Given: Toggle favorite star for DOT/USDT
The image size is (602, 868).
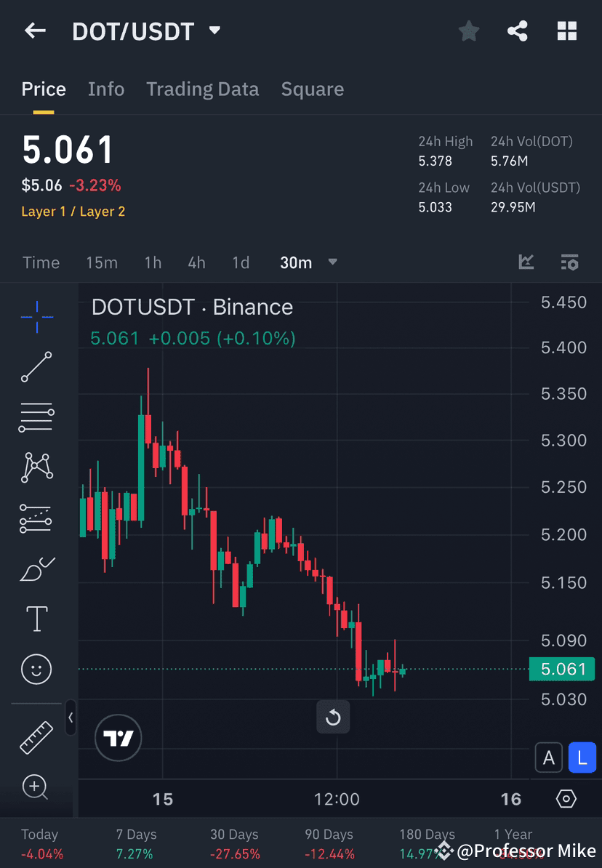Looking at the screenshot, I should (468, 31).
